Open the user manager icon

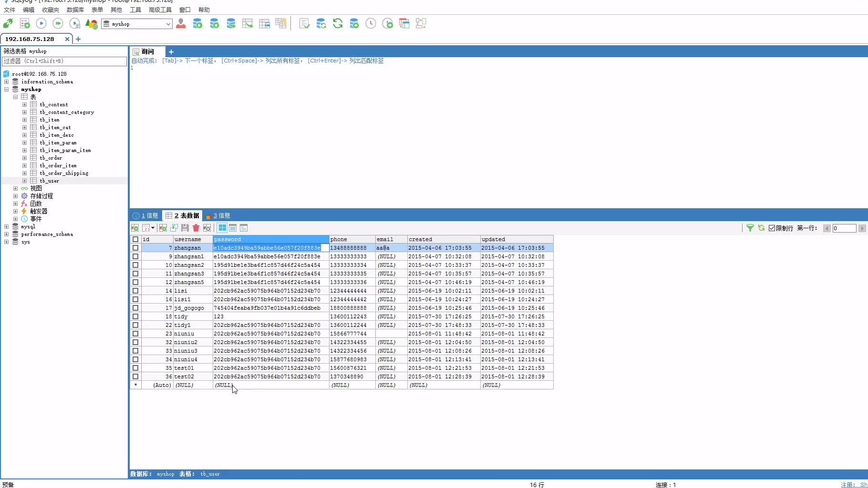[181, 23]
